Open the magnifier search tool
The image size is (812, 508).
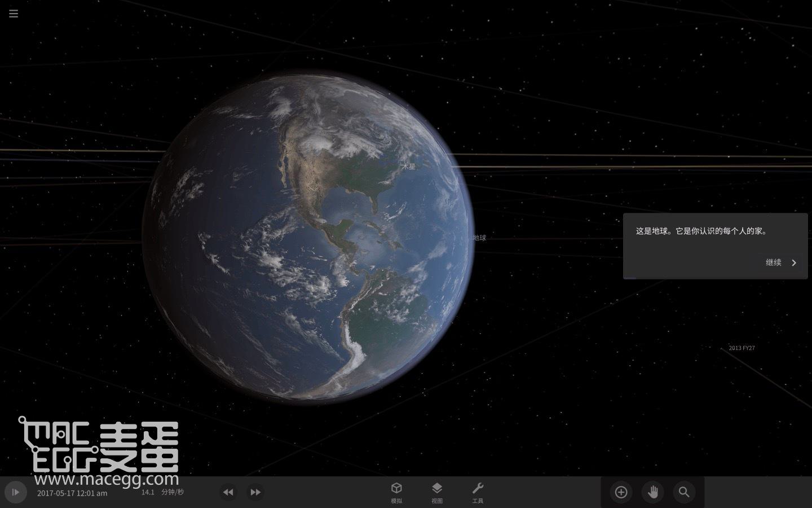point(684,492)
